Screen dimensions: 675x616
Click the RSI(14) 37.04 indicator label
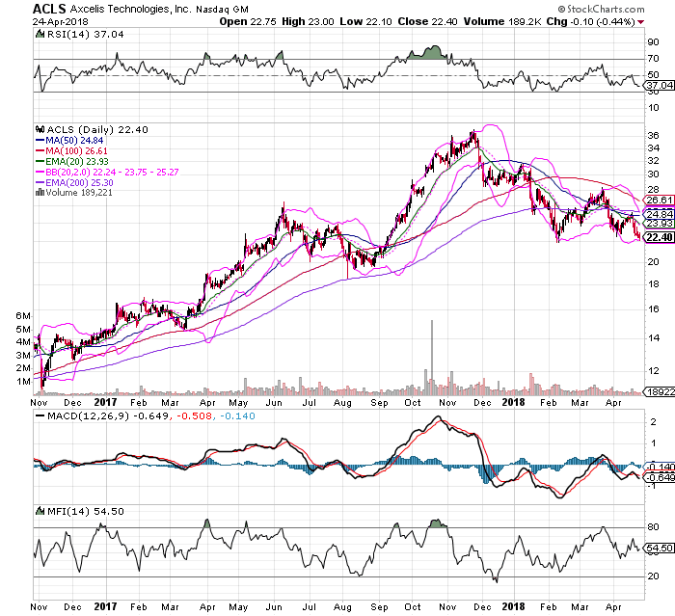coord(85,35)
